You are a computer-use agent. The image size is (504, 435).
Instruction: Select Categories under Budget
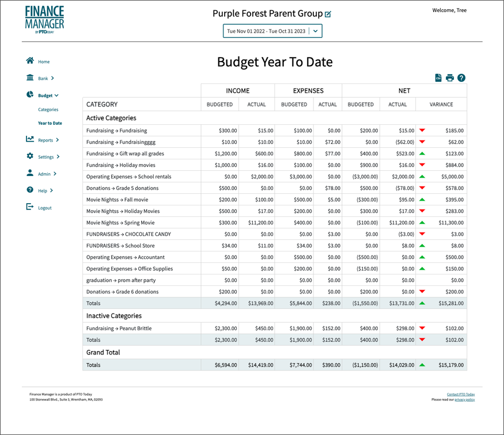(x=48, y=109)
